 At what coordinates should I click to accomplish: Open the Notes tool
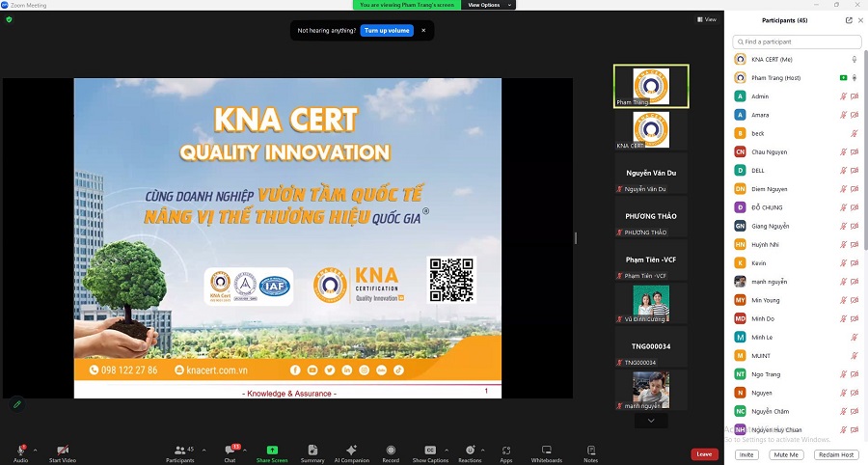(x=590, y=453)
